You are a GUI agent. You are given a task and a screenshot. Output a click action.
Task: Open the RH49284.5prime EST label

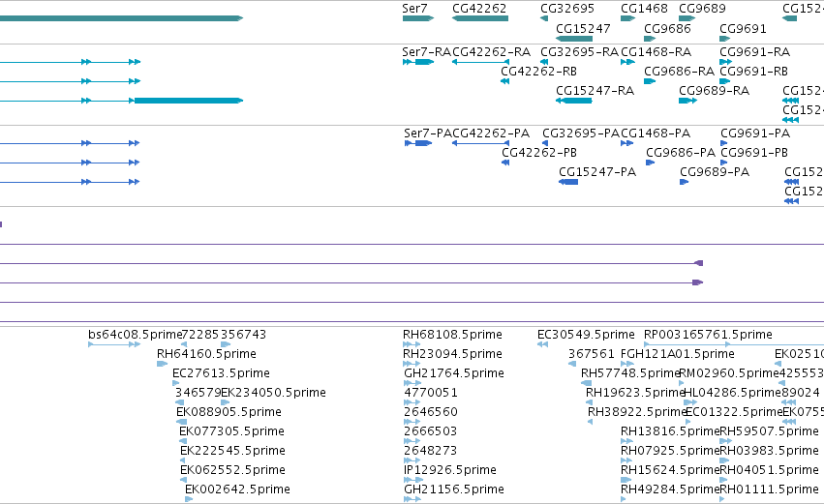coord(670,489)
